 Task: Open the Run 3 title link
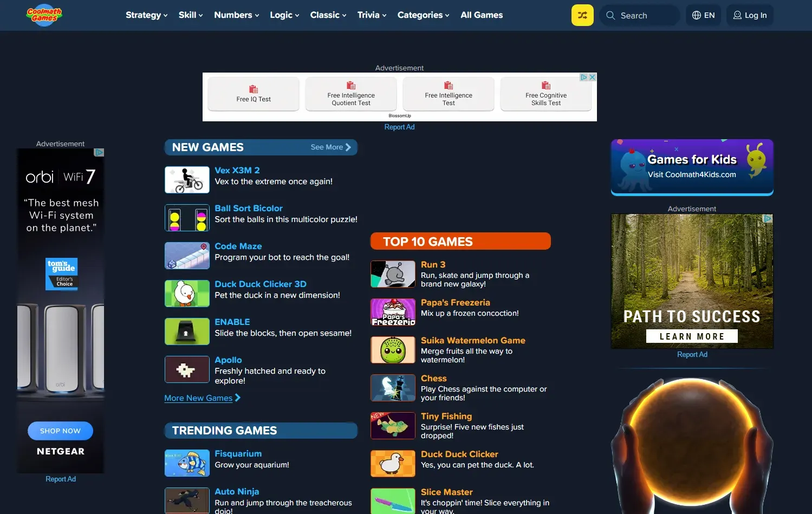433,264
